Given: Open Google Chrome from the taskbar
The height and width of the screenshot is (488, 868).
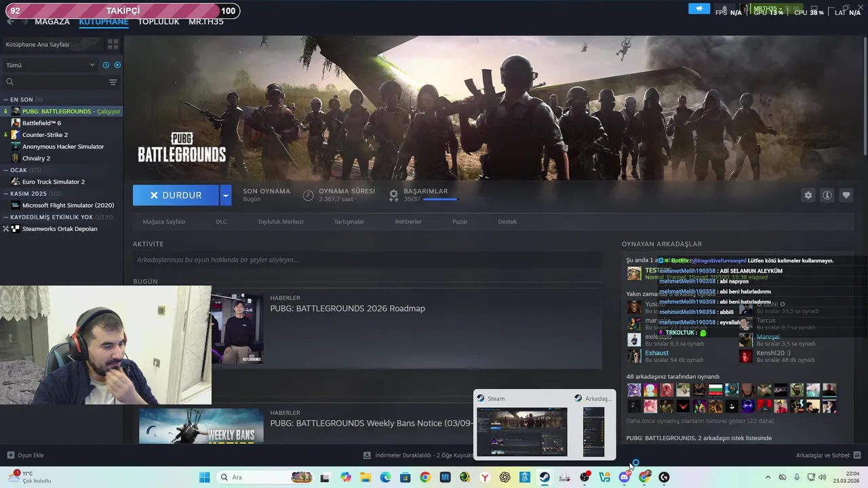Looking at the screenshot, I should (425, 477).
